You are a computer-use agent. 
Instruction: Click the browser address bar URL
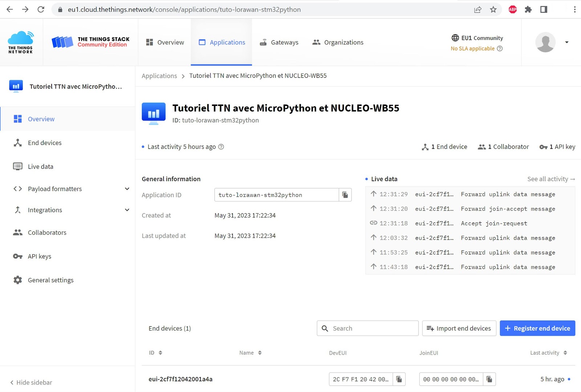click(x=184, y=10)
